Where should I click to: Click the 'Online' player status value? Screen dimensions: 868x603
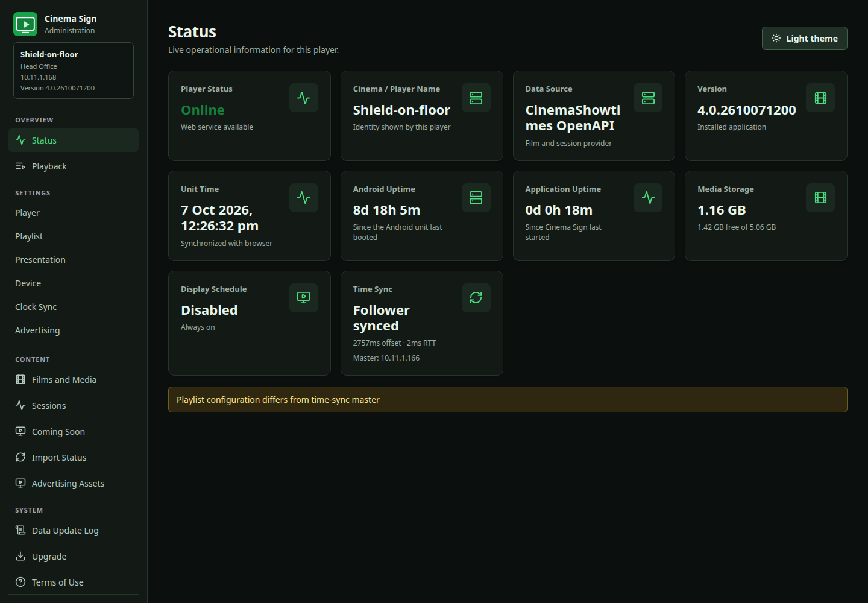[203, 110]
